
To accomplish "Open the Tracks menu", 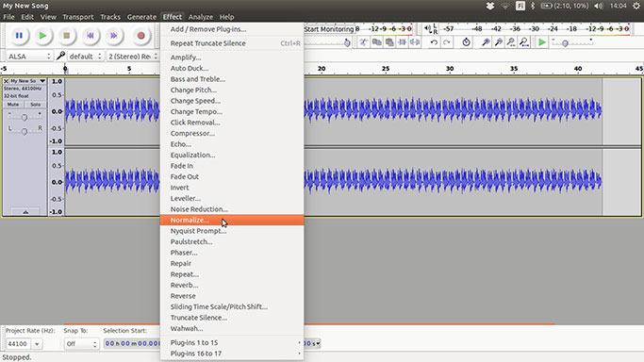I will tap(110, 17).
